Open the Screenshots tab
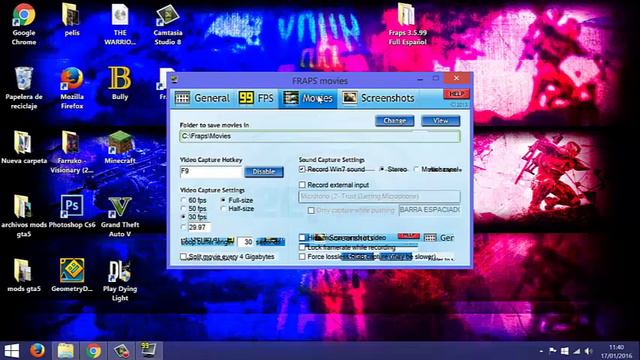The image size is (640, 360). click(378, 98)
